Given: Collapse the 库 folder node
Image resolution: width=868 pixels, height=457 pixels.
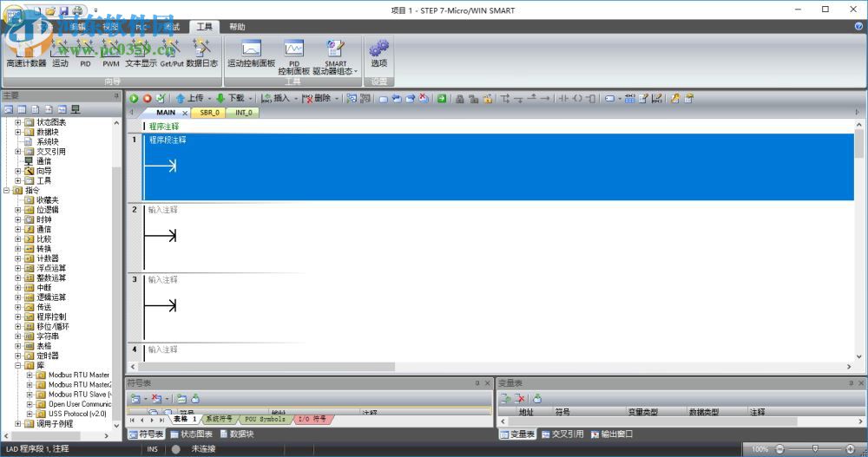Looking at the screenshot, I should tap(17, 365).
